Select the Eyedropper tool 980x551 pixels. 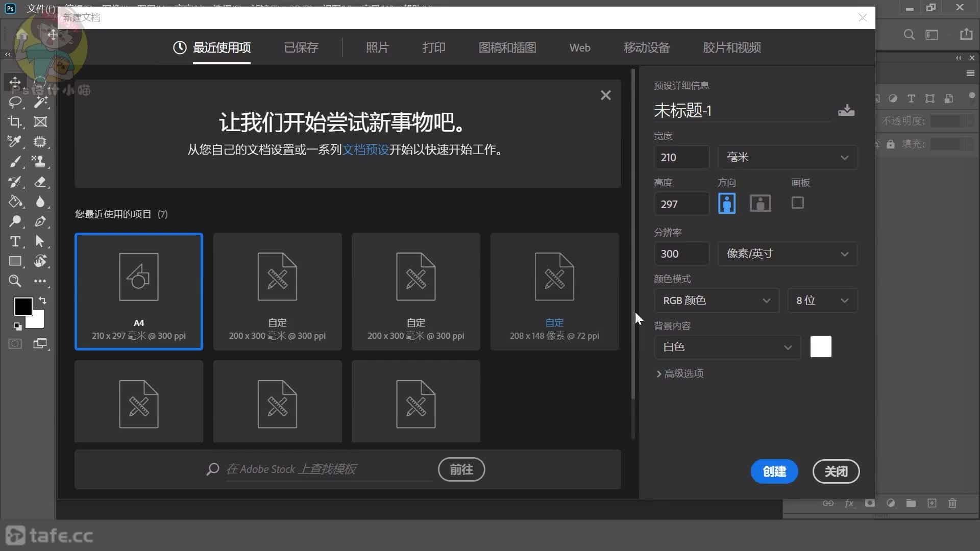coord(15,142)
